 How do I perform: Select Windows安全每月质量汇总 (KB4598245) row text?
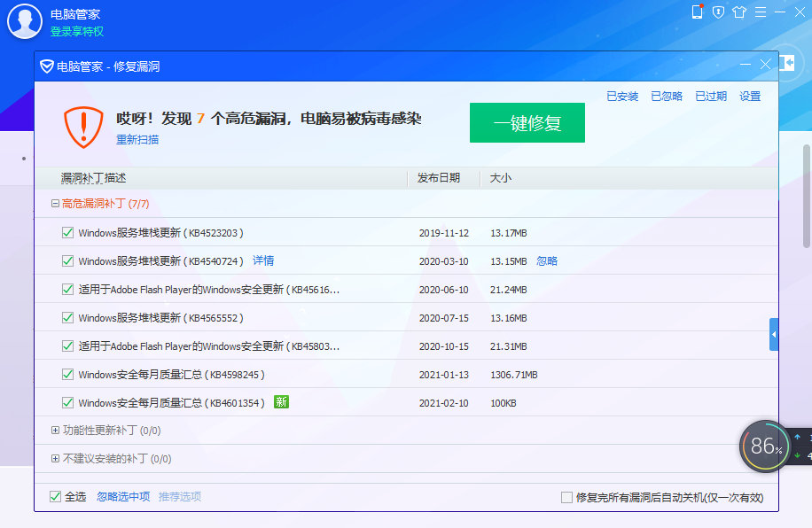point(171,374)
